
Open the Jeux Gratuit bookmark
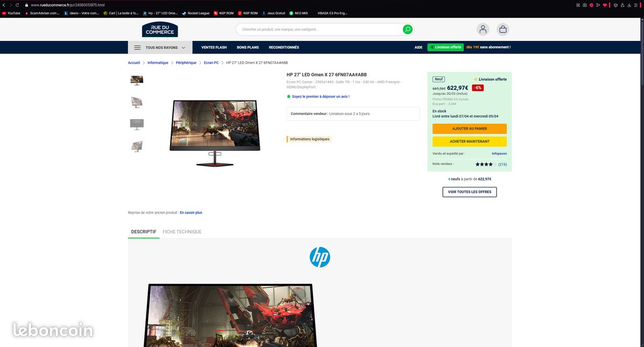(x=274, y=13)
